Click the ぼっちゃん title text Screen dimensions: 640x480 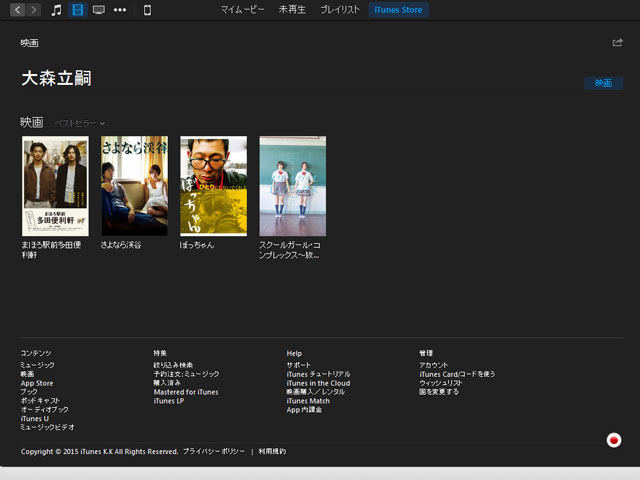(x=197, y=245)
